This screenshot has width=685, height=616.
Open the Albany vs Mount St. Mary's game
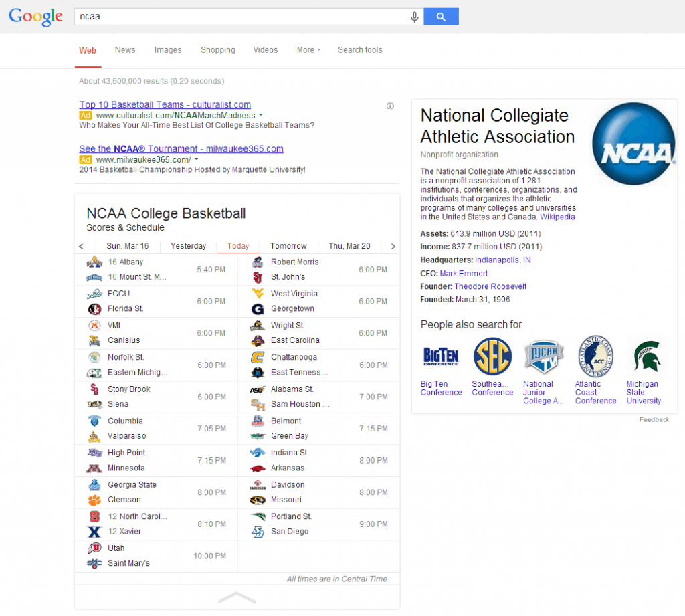click(156, 270)
